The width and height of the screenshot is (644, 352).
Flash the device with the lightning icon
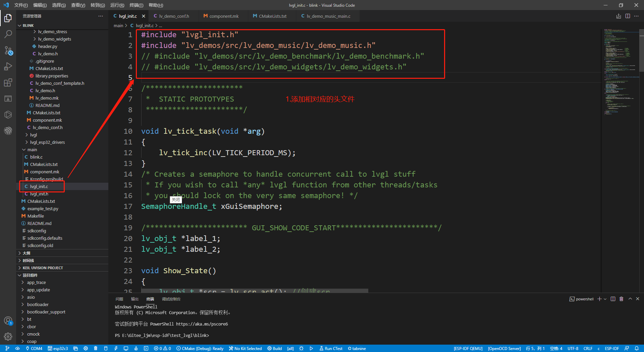[116, 349]
